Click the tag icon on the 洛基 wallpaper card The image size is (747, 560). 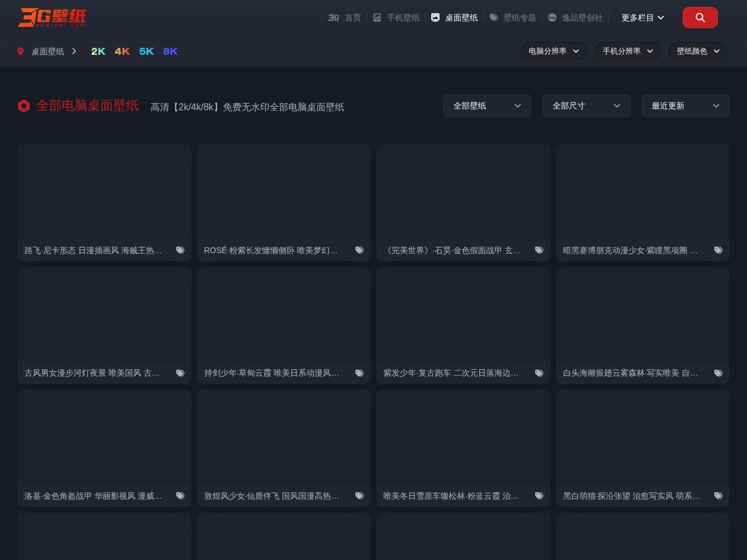point(180,495)
